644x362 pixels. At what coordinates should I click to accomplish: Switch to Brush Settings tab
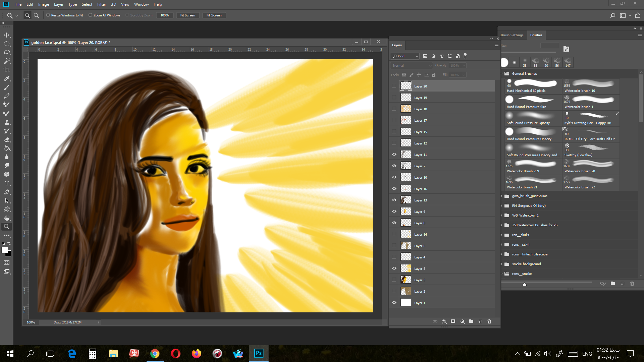[x=512, y=35]
